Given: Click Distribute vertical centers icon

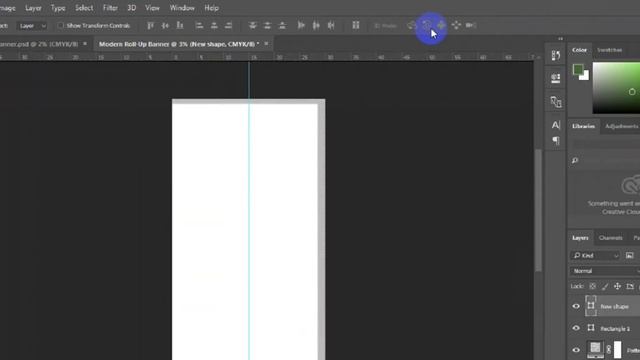Looking at the screenshot, I should tap(267, 25).
